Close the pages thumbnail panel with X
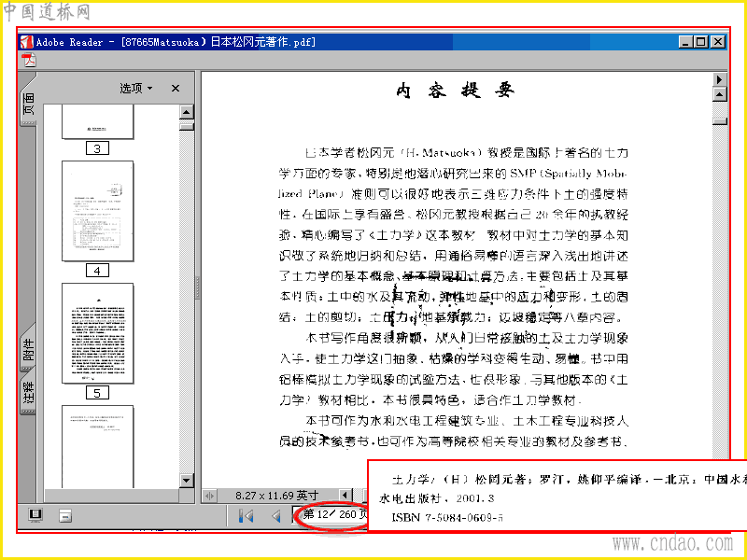 tap(176, 88)
